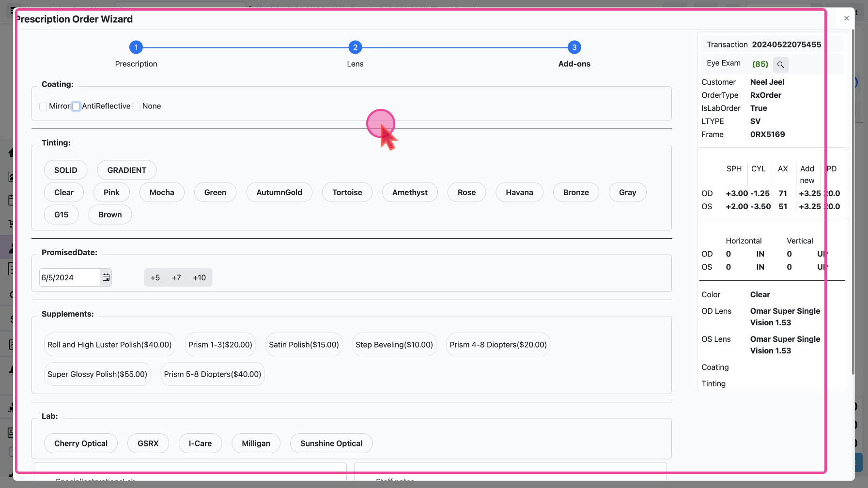Click the promised date input field

pyautogui.click(x=69, y=277)
